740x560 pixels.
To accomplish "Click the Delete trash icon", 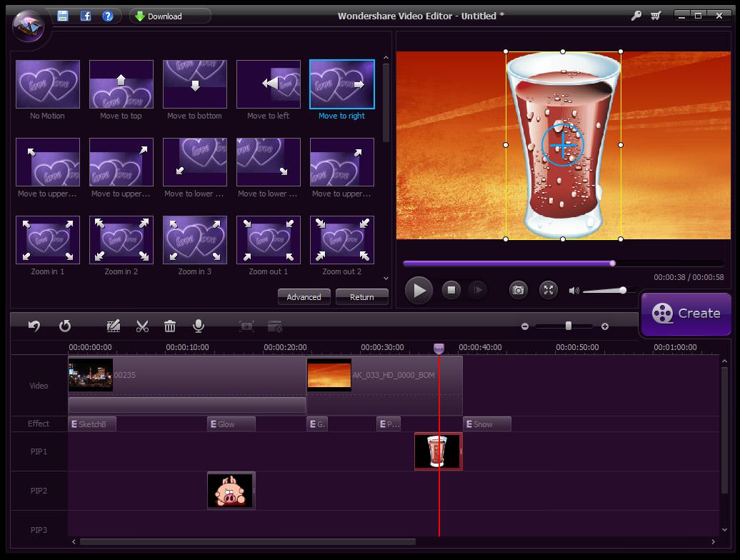I will (x=170, y=326).
